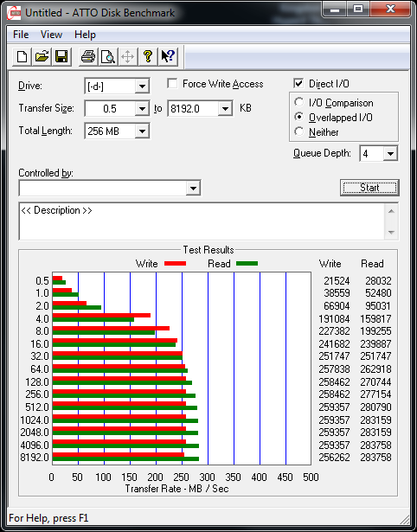The width and height of the screenshot is (417, 532).
Task: Open the View menu
Action: coord(52,35)
